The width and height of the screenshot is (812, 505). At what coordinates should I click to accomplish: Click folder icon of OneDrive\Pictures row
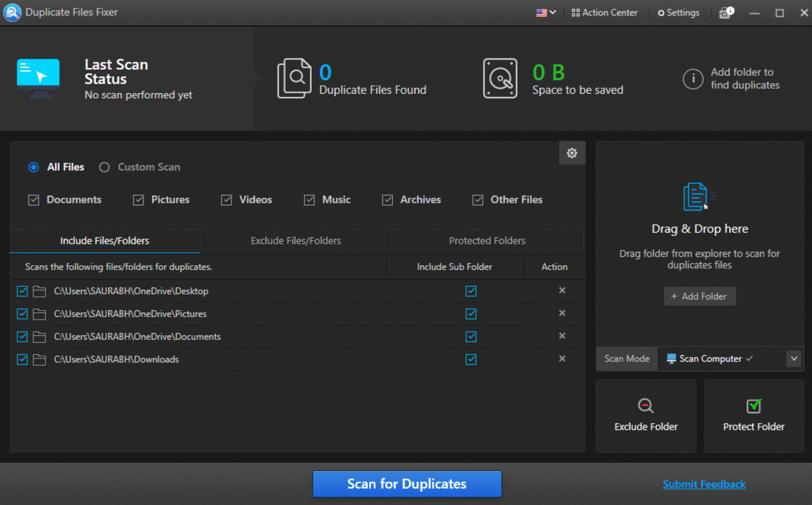coord(39,314)
